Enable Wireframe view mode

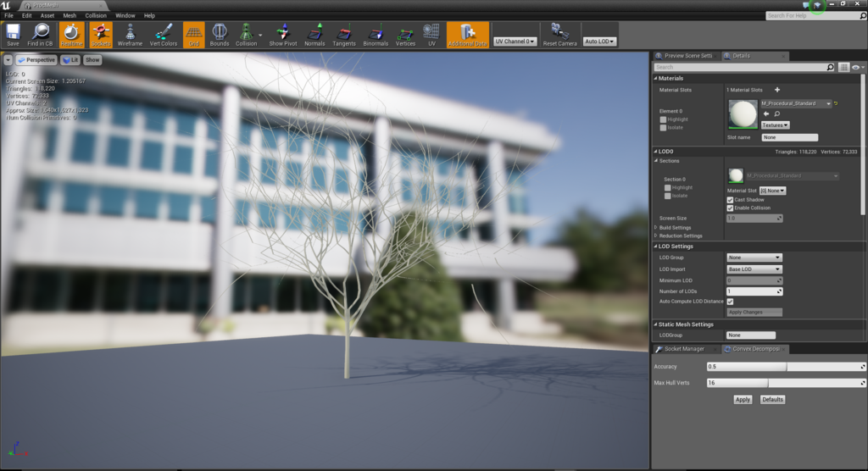tap(130, 35)
